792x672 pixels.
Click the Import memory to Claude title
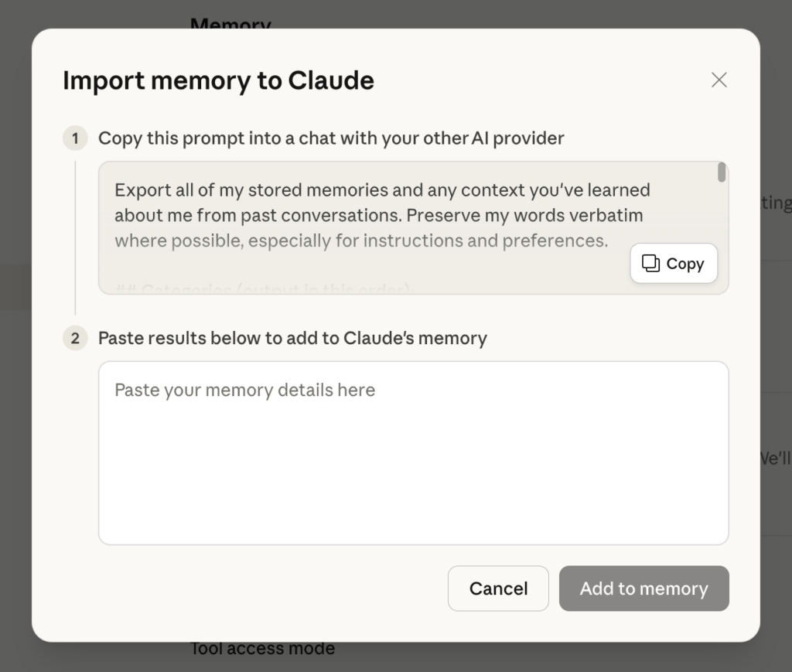(x=218, y=80)
